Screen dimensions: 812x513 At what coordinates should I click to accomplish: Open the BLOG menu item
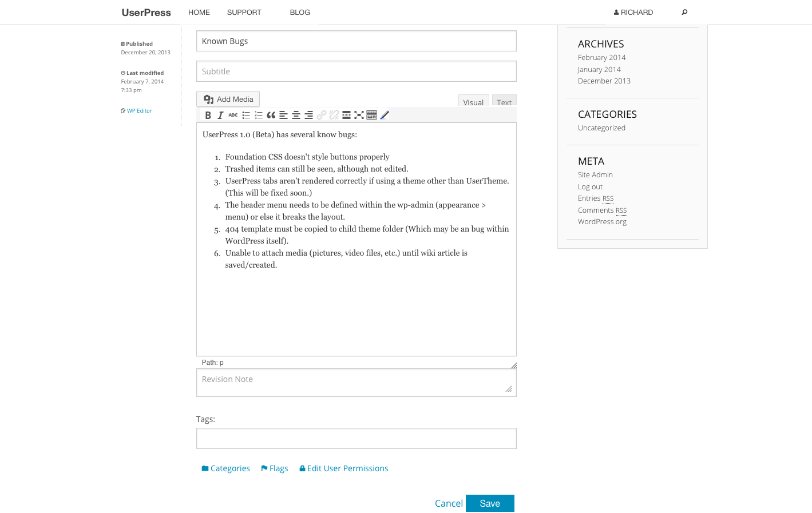(300, 12)
